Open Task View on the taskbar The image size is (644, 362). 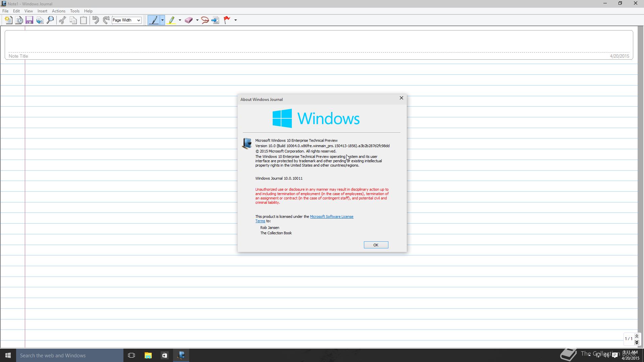(131, 355)
